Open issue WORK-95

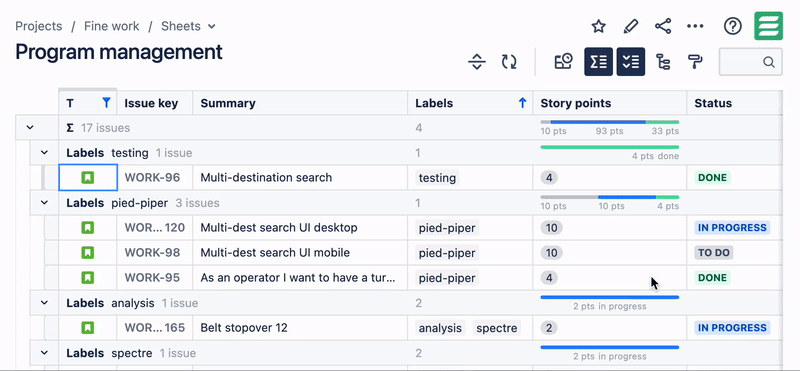point(152,278)
